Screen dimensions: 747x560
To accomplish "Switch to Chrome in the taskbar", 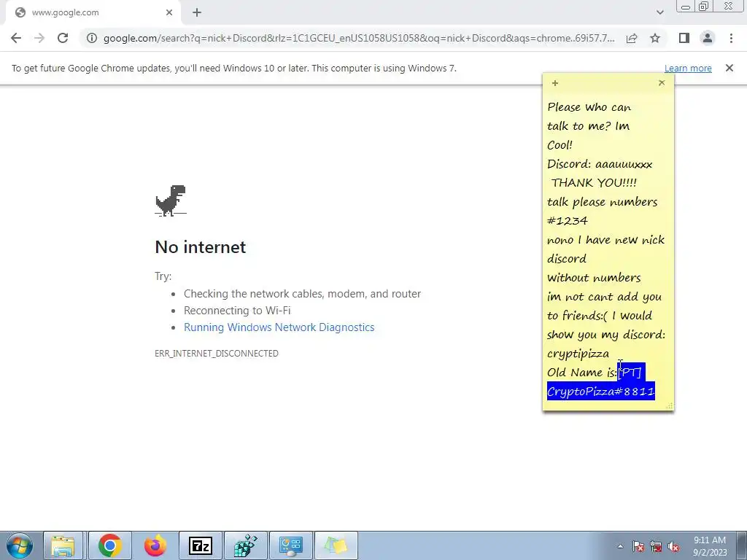I will click(109, 545).
